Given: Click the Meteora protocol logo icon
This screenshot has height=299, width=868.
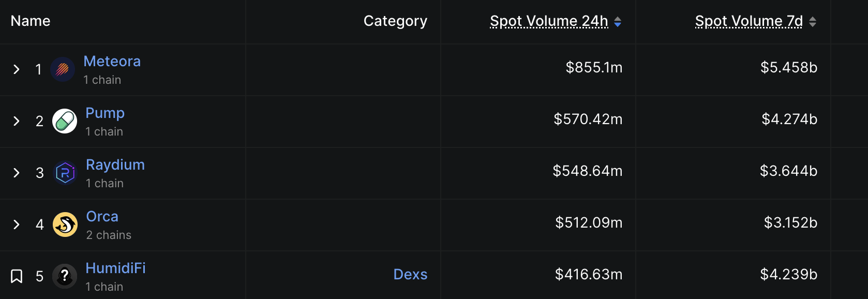Looking at the screenshot, I should [x=63, y=69].
